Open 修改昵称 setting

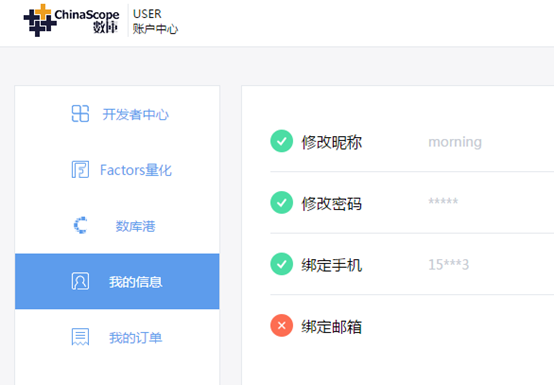click(x=331, y=142)
